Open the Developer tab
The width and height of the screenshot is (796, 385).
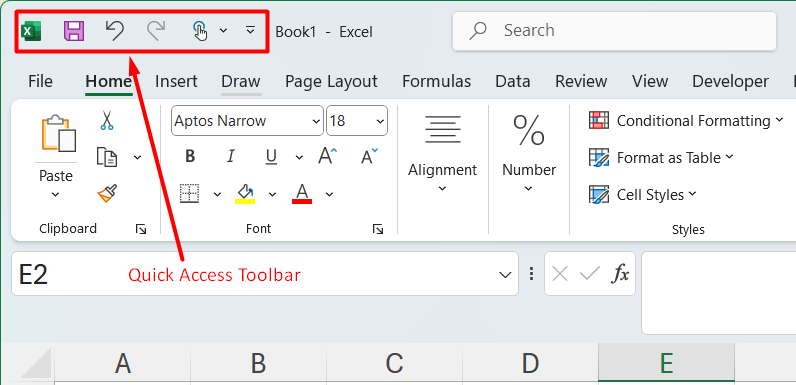(731, 81)
